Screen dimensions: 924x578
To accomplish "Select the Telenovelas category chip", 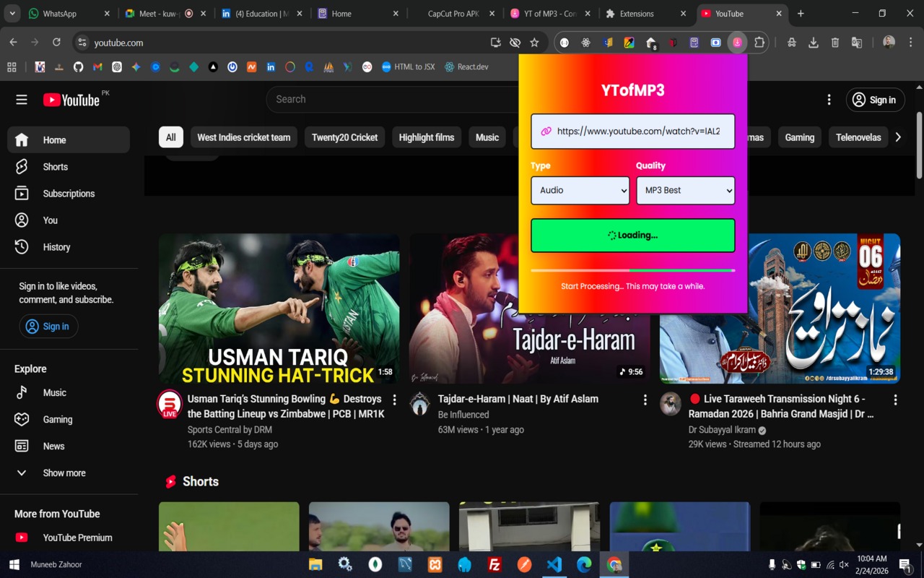I will click(858, 137).
